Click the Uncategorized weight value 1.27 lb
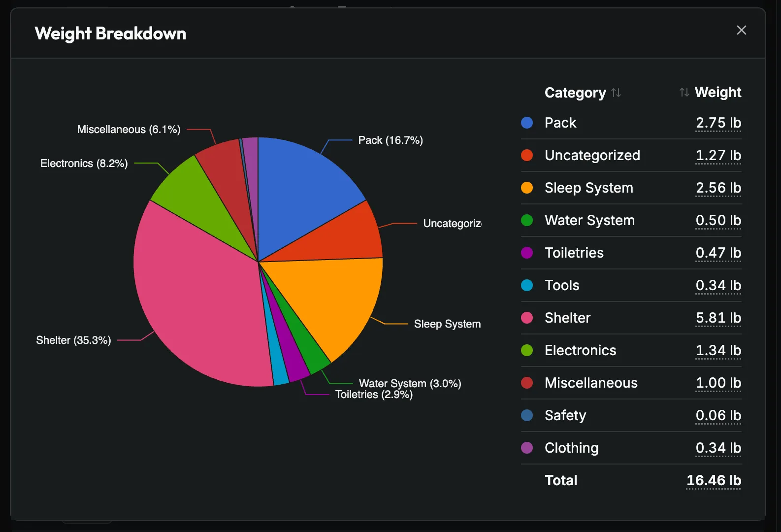 pyautogui.click(x=718, y=155)
